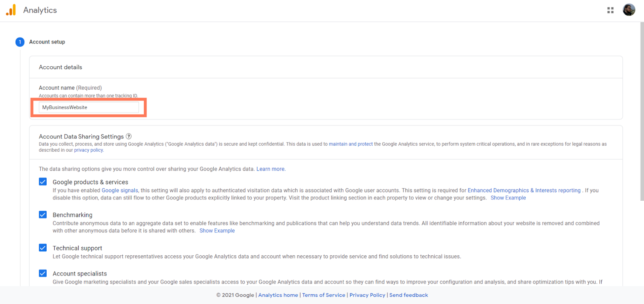Open Terms of Service footer link
The width and height of the screenshot is (644, 304).
[324, 295]
